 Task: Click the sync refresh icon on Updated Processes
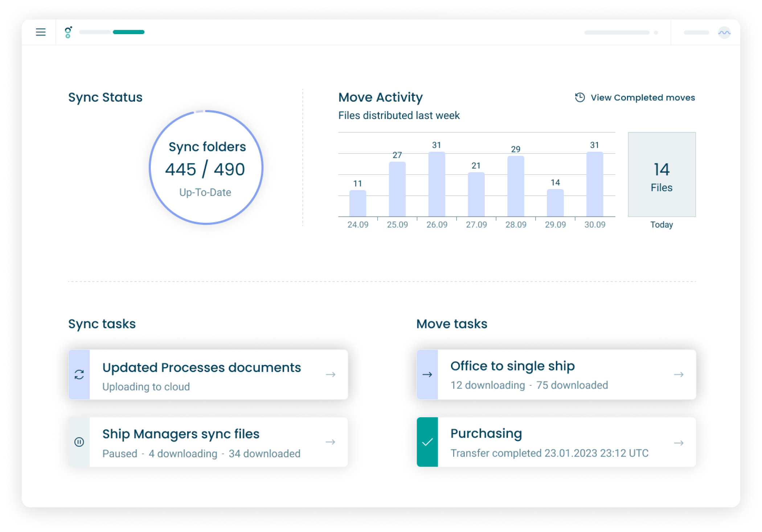click(79, 375)
